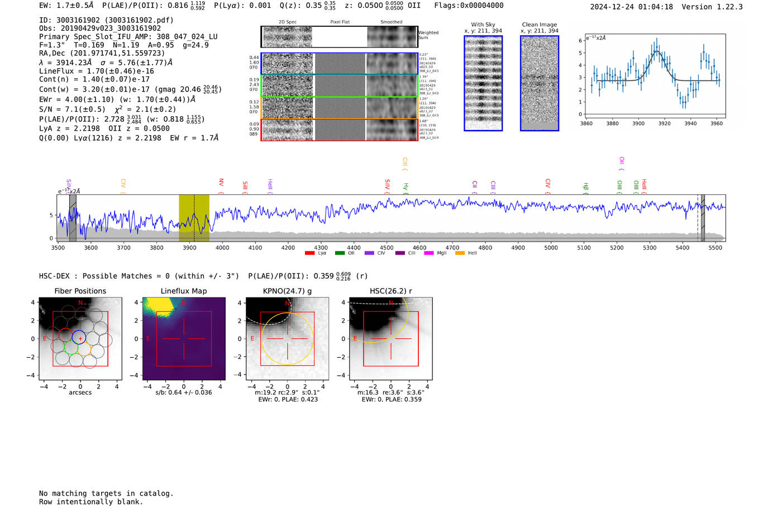Screen dimensions: 782x532
Task: Click the Hγ line marker above the spectrum
Action: point(406,188)
